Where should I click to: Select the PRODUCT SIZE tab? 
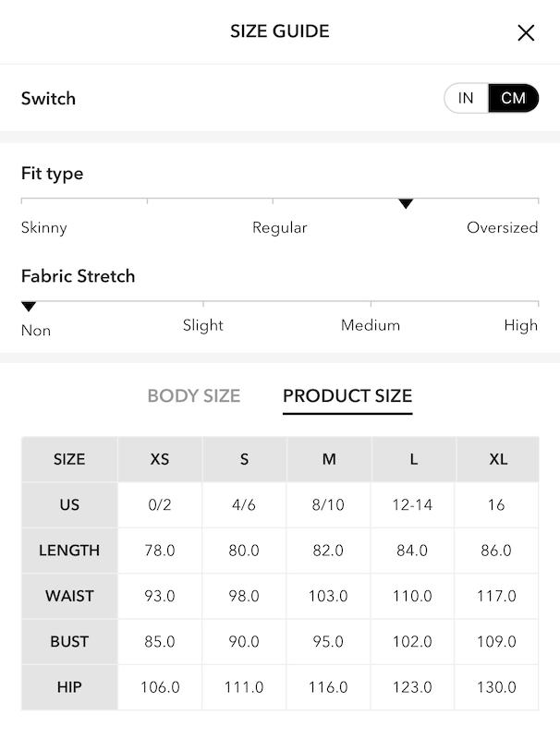(x=347, y=396)
